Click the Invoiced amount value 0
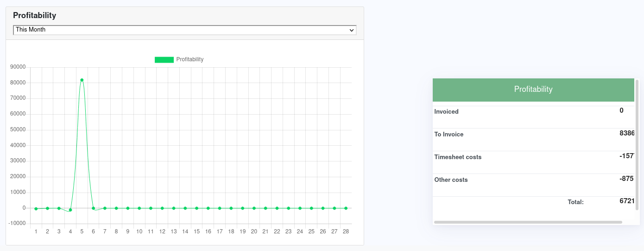Viewport: 644px width, 251px height. point(621,110)
